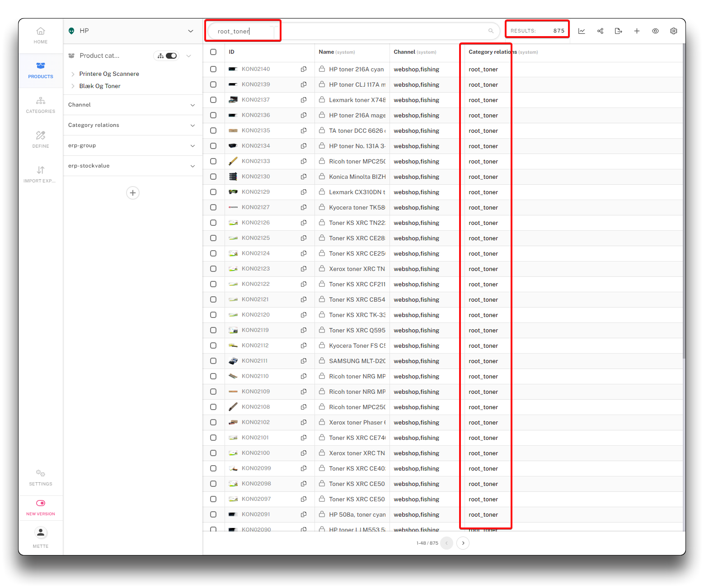
Task: Select all products with header checkbox
Action: [213, 52]
